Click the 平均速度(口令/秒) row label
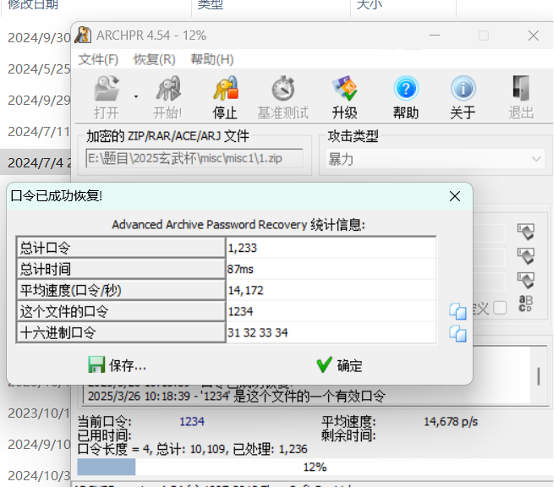The width and height of the screenshot is (554, 488). click(x=121, y=290)
